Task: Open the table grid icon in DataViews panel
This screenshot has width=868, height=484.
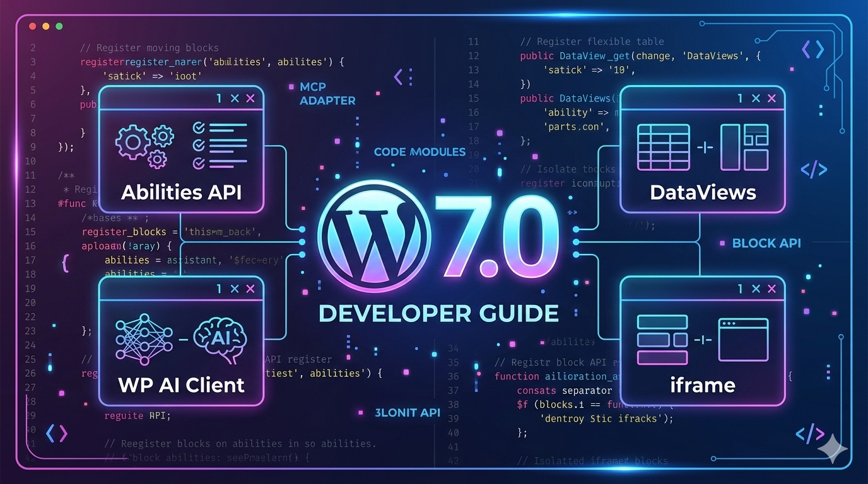Action: (x=663, y=147)
